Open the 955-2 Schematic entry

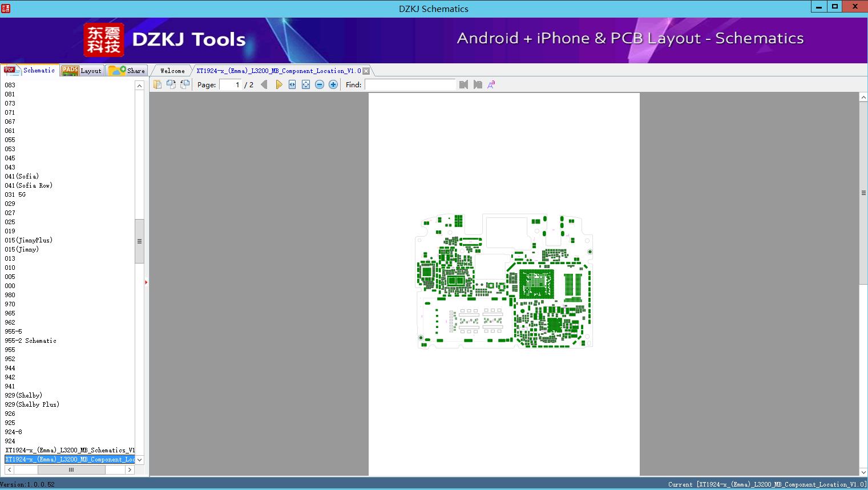coord(31,341)
